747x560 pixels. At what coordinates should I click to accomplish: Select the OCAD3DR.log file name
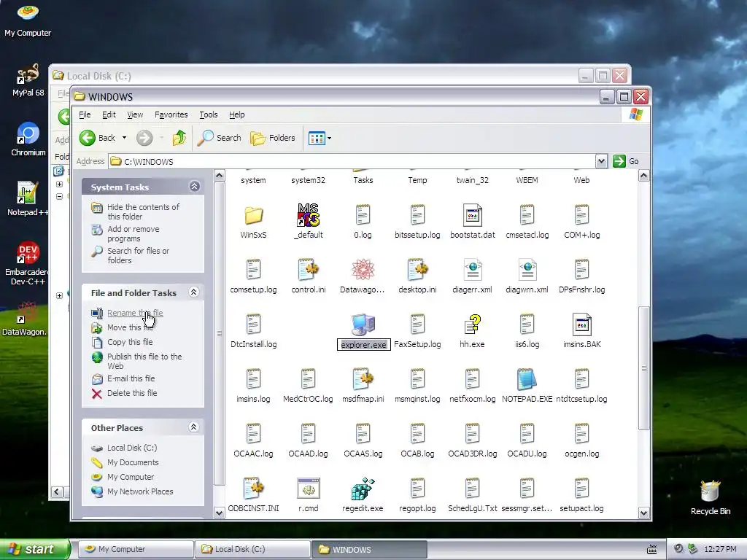pos(472,454)
